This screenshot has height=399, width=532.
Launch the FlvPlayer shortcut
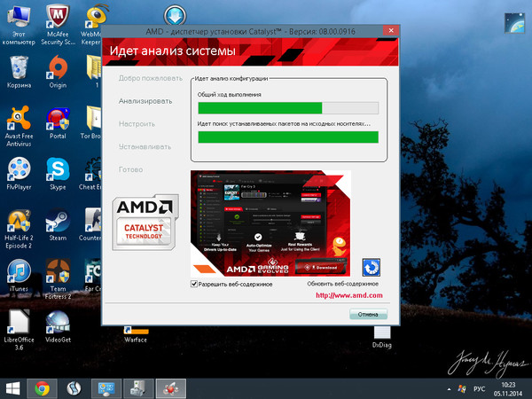click(19, 174)
